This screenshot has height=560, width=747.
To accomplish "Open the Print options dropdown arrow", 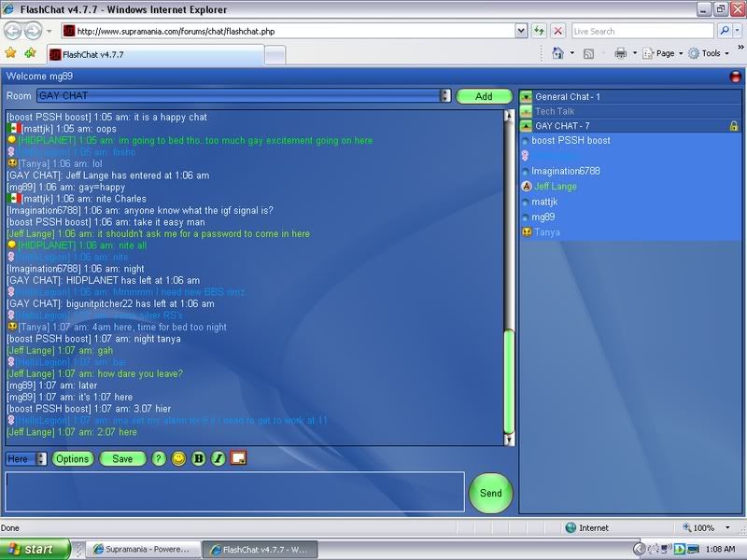I will tap(635, 53).
